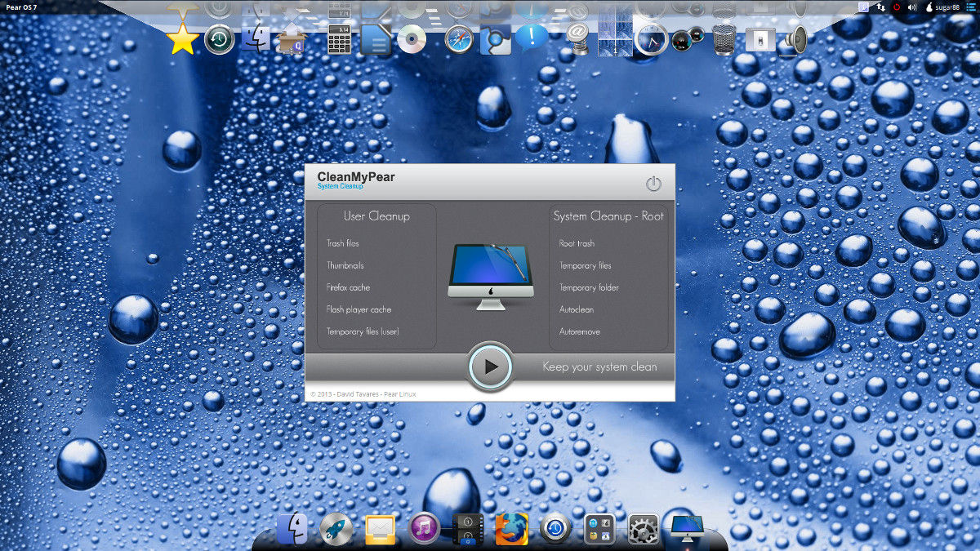
Task: Open the purple music player in bottom dock
Action: (425, 529)
